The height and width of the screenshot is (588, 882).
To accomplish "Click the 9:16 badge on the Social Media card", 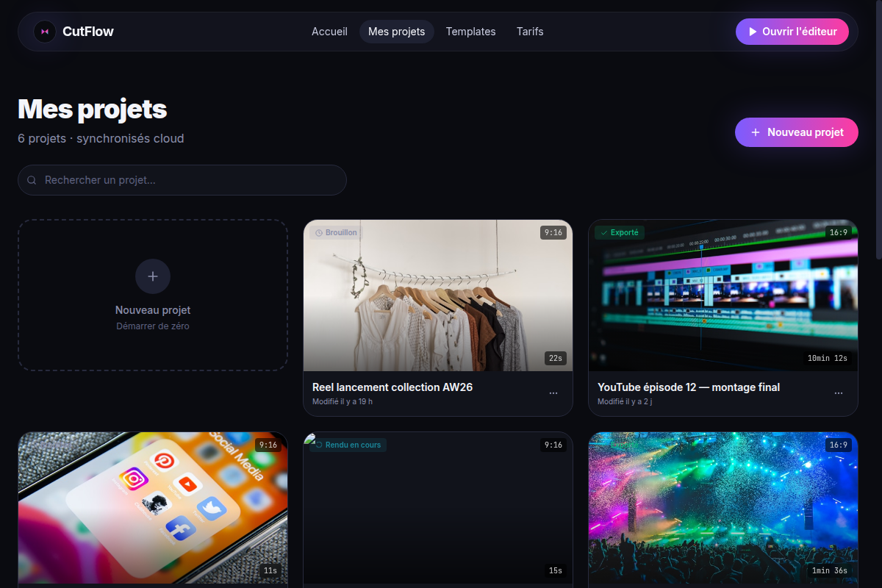I will (x=268, y=445).
